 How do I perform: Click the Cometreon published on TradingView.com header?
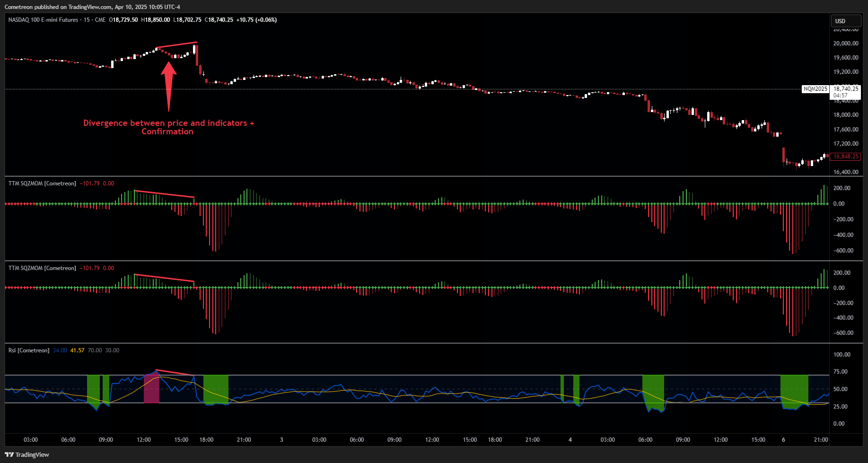[x=92, y=7]
